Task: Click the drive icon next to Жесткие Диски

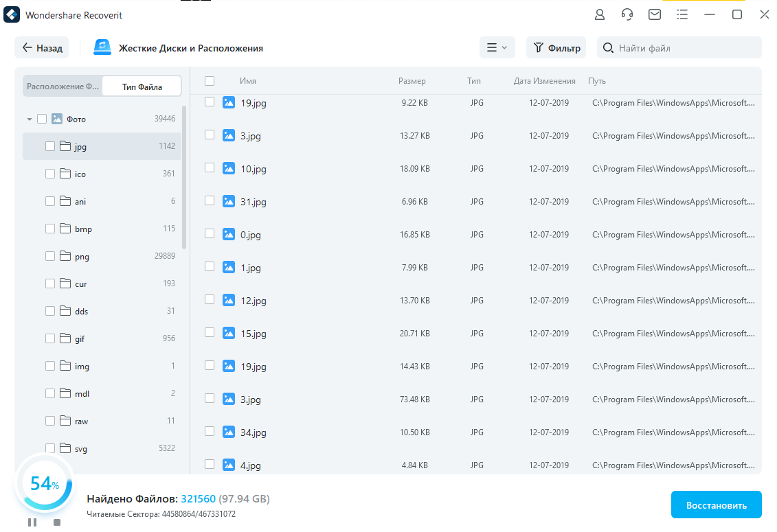Action: click(102, 47)
